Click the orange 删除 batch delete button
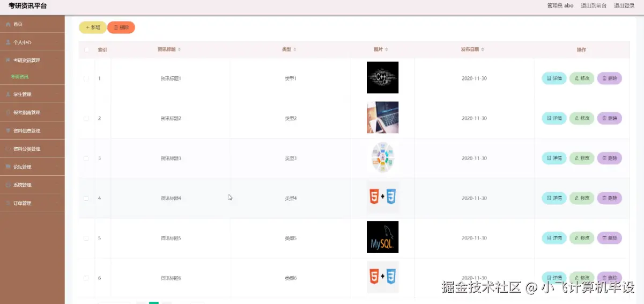 (x=121, y=27)
